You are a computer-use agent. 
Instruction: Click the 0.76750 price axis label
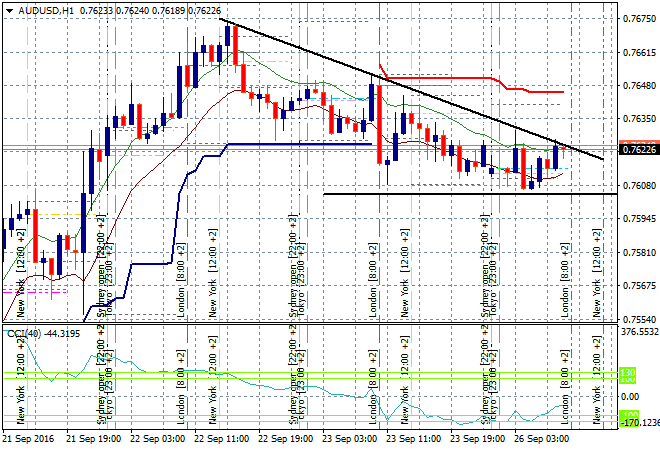pyautogui.click(x=638, y=19)
